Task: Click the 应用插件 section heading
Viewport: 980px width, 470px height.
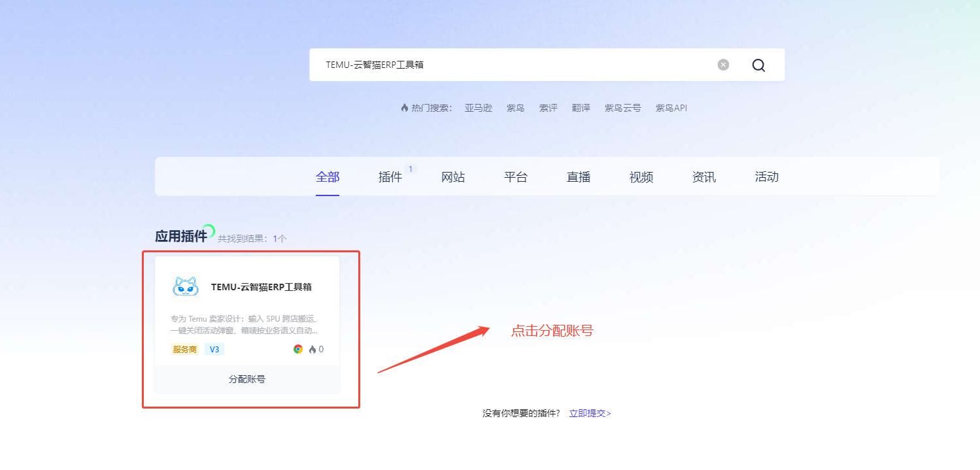Action: pos(181,236)
